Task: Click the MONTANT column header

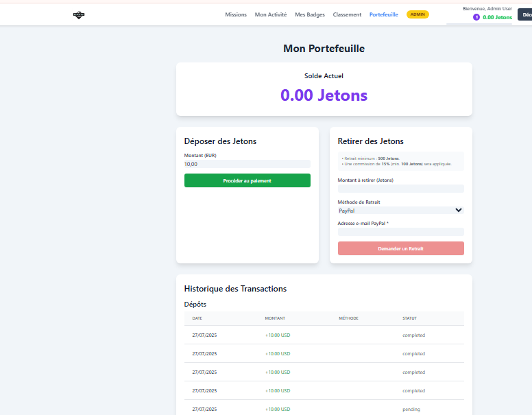Action: click(x=275, y=318)
